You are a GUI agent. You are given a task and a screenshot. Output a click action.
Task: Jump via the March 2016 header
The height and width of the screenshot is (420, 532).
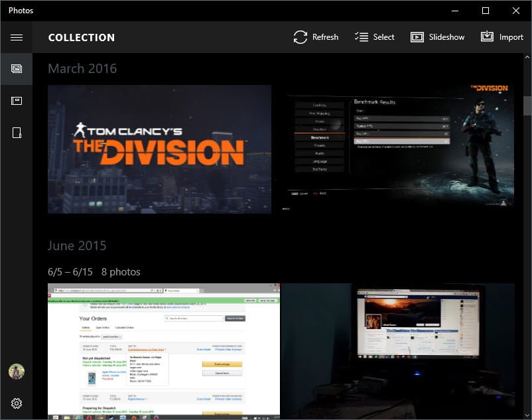[82, 68]
